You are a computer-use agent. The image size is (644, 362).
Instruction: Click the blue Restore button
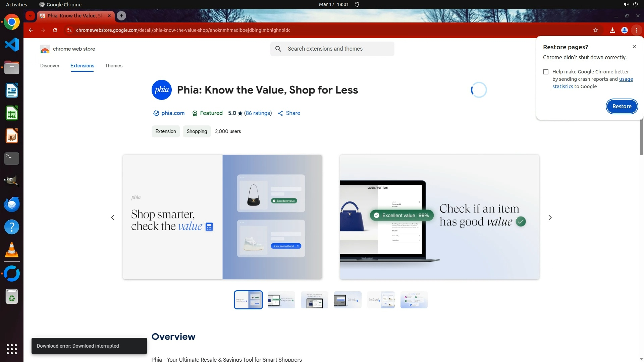coord(622,107)
